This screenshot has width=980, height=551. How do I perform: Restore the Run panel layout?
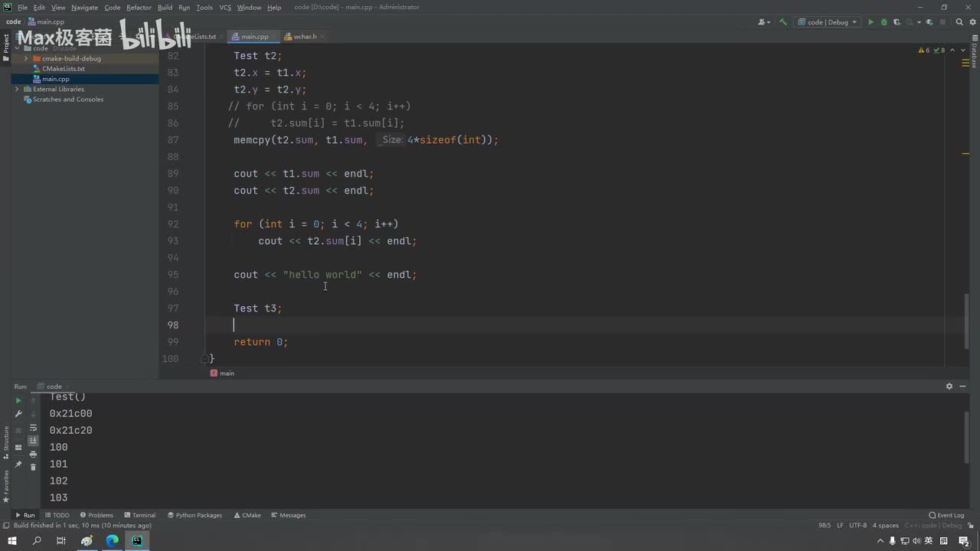pos(18,448)
